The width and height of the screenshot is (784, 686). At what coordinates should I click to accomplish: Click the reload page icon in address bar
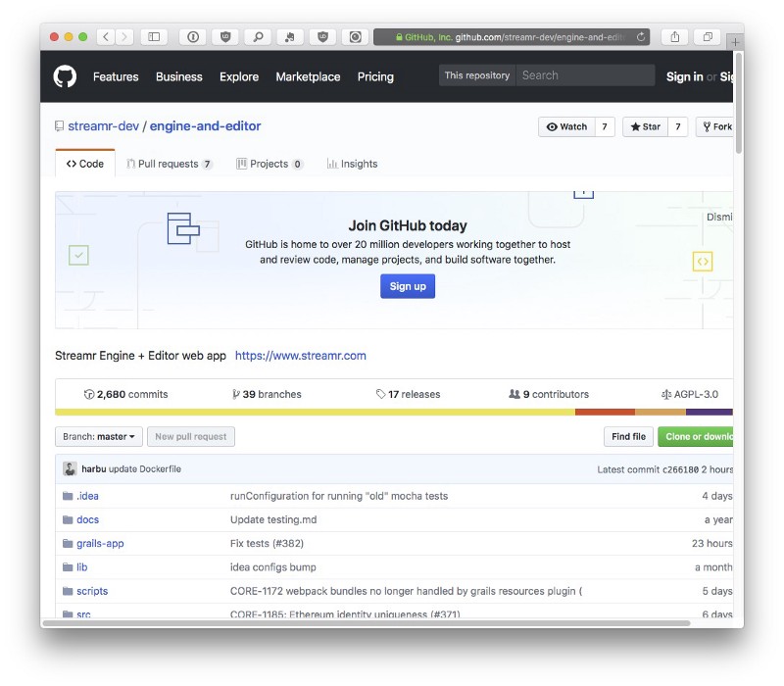point(641,37)
